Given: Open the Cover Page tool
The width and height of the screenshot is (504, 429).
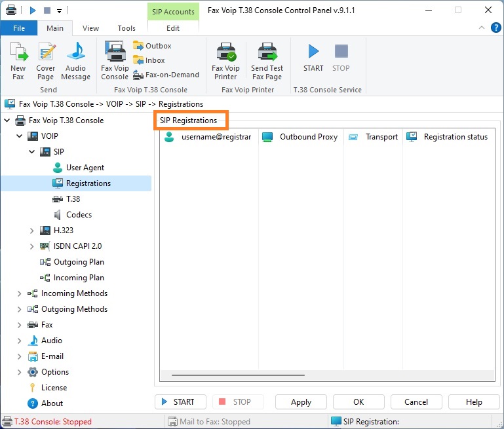Looking at the screenshot, I should [x=46, y=61].
